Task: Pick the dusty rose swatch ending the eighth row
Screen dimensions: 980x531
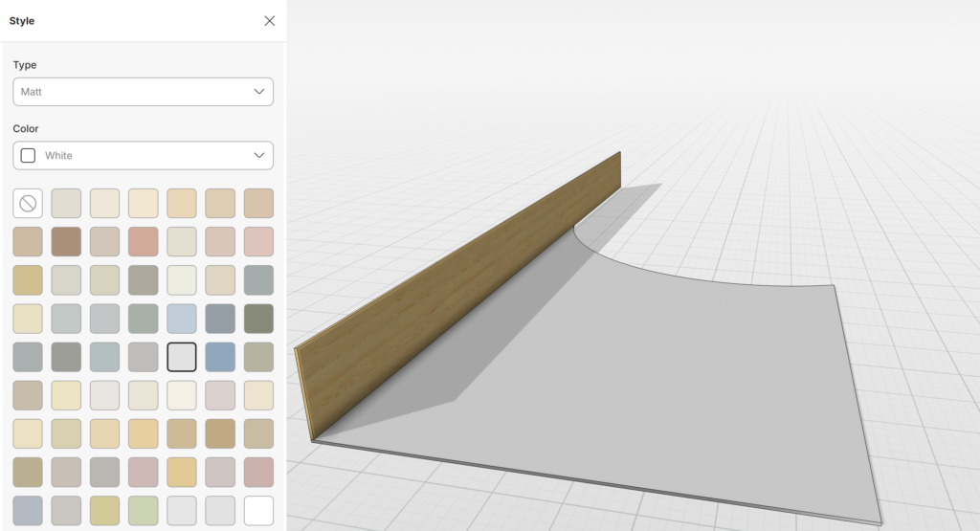Action: point(258,473)
